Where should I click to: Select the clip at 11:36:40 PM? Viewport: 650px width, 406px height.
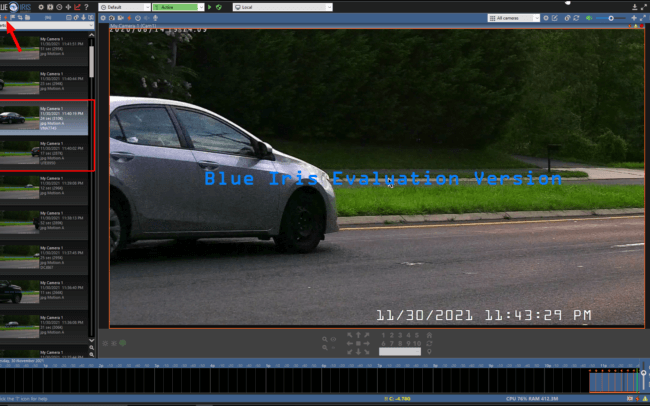pyautogui.click(x=44, y=292)
